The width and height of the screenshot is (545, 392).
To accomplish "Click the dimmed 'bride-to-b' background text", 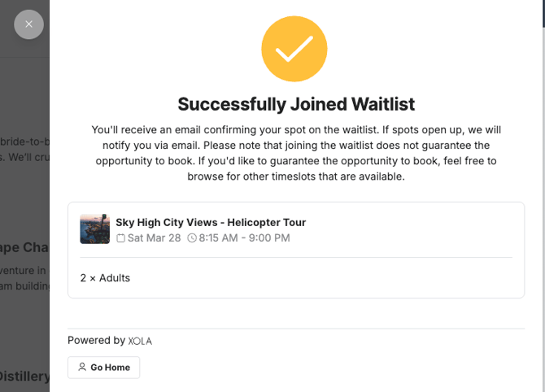I will click(24, 139).
